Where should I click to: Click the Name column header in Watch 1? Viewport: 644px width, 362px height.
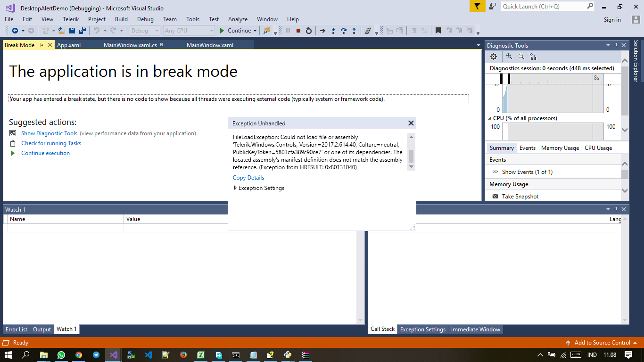pyautogui.click(x=66, y=219)
